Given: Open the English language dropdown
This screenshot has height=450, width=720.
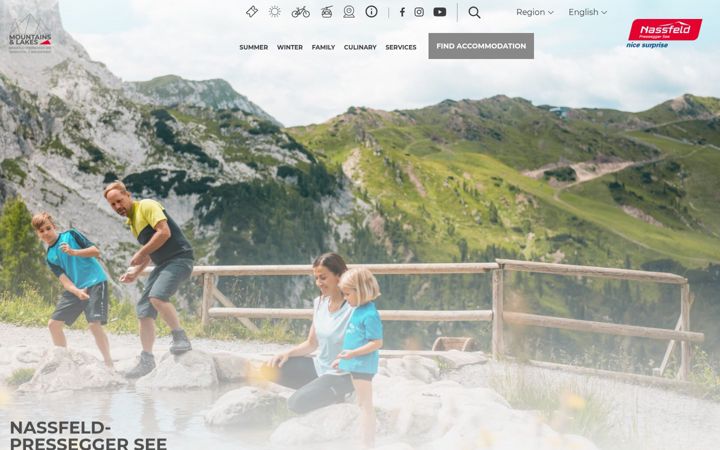Looking at the screenshot, I should 588,12.
